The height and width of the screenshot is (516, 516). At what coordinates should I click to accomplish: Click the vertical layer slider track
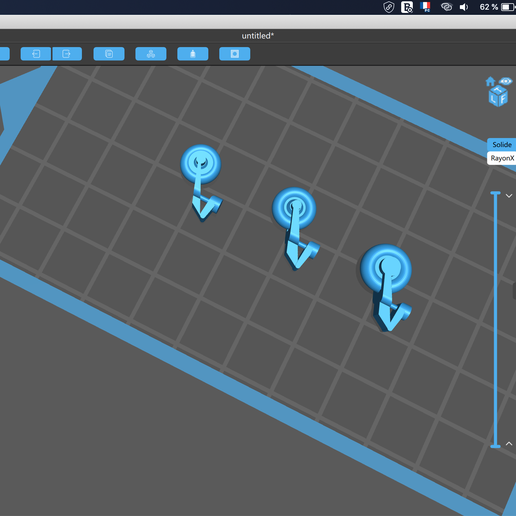(496, 319)
